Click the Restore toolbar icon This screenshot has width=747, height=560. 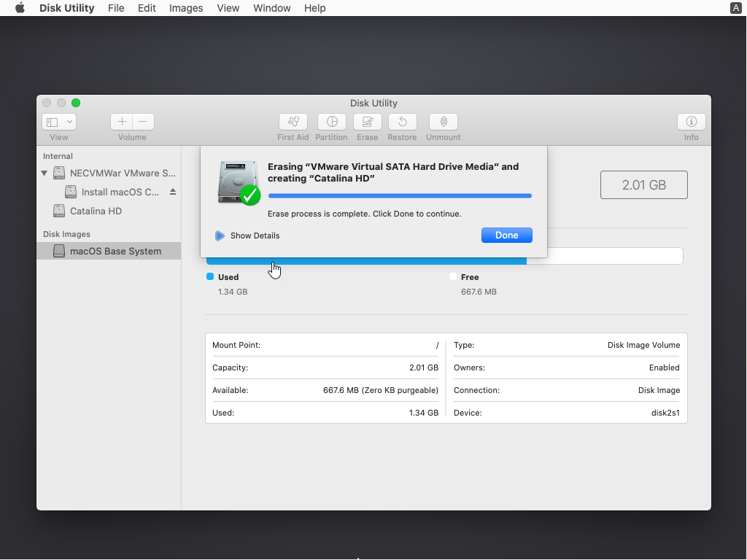coord(402,122)
